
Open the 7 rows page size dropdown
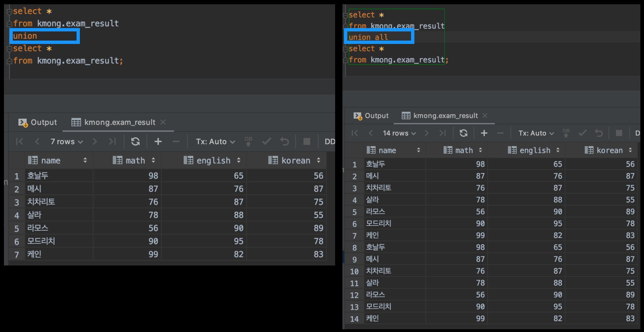(66, 142)
